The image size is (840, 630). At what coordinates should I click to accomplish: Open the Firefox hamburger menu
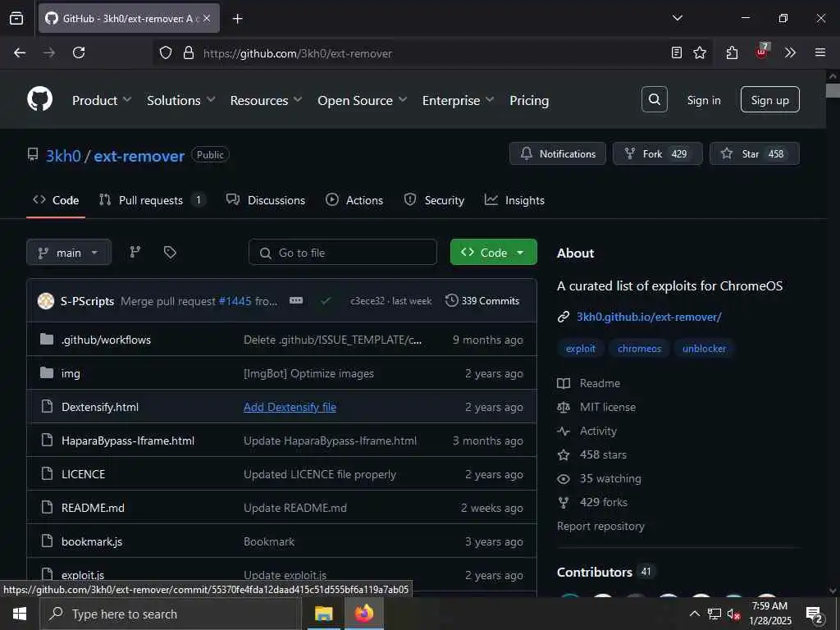point(820,52)
